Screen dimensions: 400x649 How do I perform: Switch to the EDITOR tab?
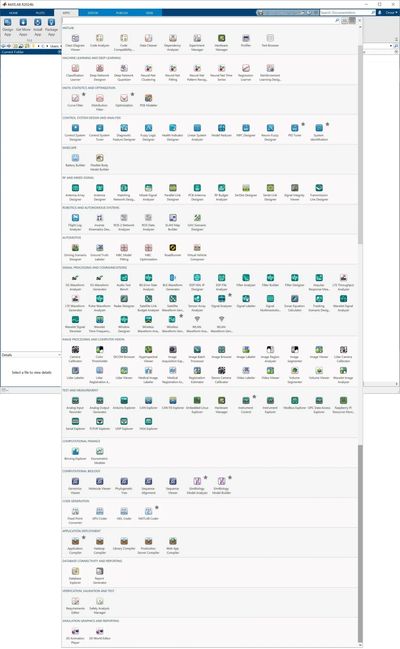click(93, 13)
